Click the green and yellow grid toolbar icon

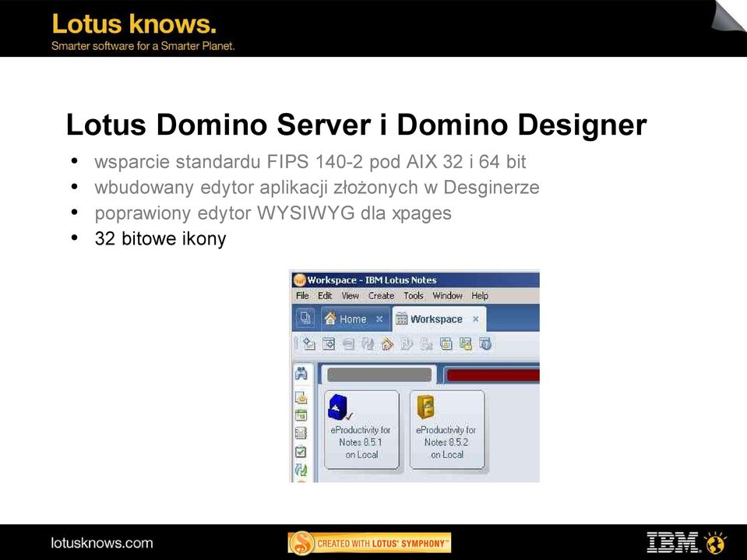(x=466, y=343)
